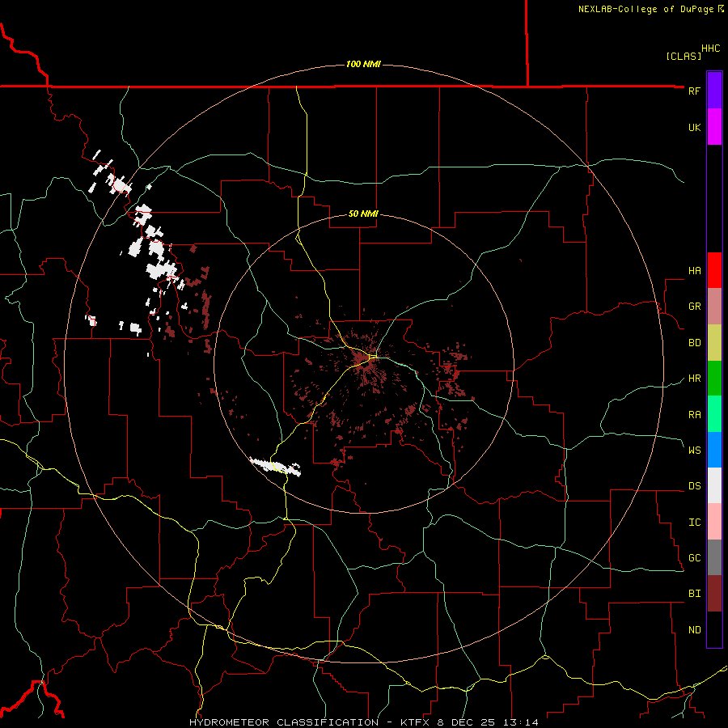Image resolution: width=728 pixels, height=728 pixels.
Task: Click the HR green legend swatch
Action: pyautogui.click(x=714, y=379)
